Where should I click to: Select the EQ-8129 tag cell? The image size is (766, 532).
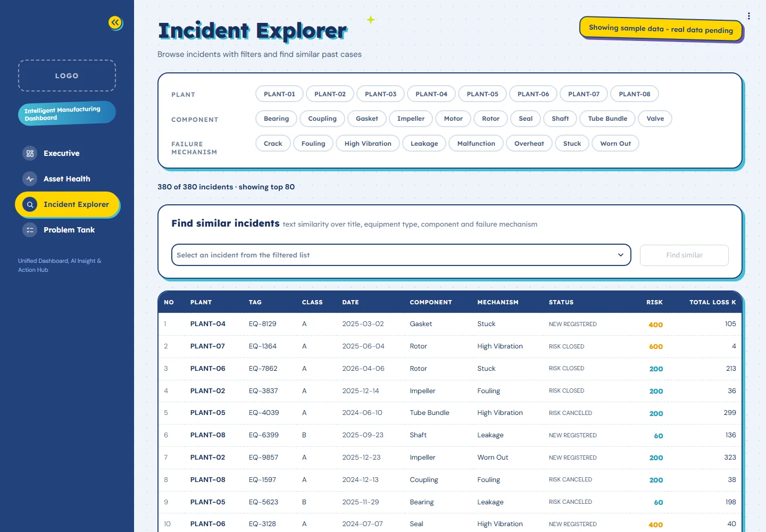[x=263, y=324]
